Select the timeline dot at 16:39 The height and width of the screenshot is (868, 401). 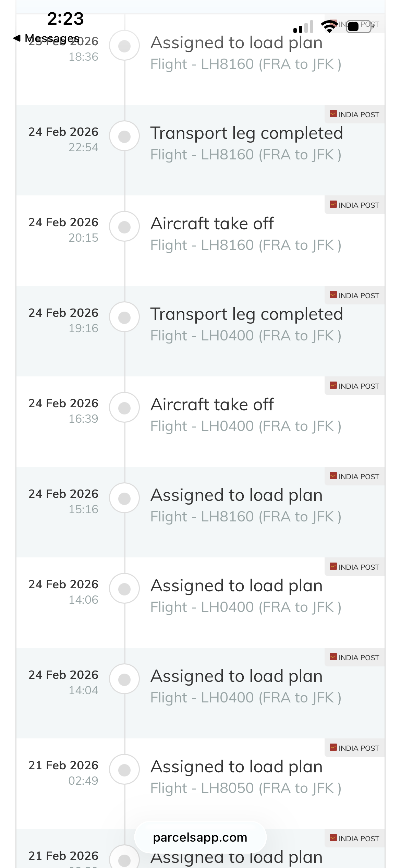click(x=124, y=408)
